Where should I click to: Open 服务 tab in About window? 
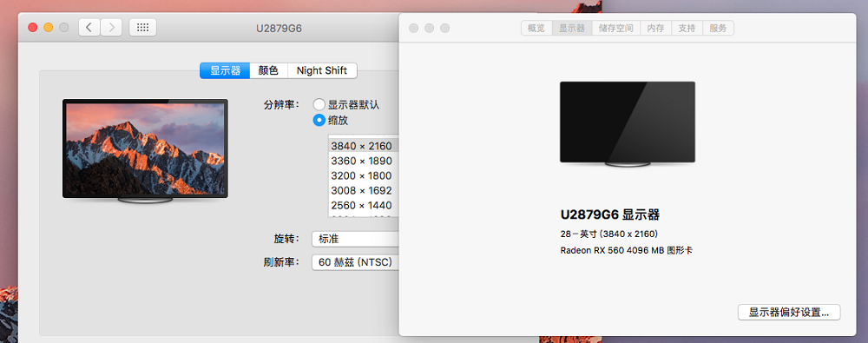(x=718, y=29)
